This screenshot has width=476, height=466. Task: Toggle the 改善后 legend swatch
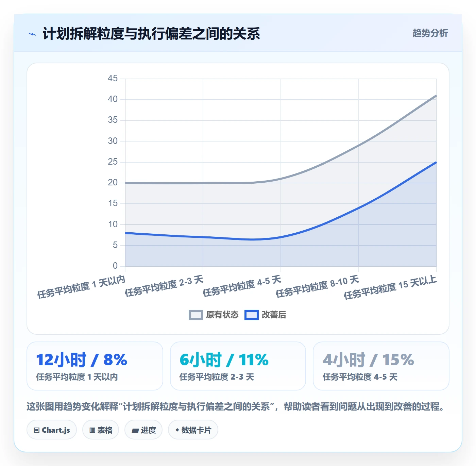(x=252, y=315)
